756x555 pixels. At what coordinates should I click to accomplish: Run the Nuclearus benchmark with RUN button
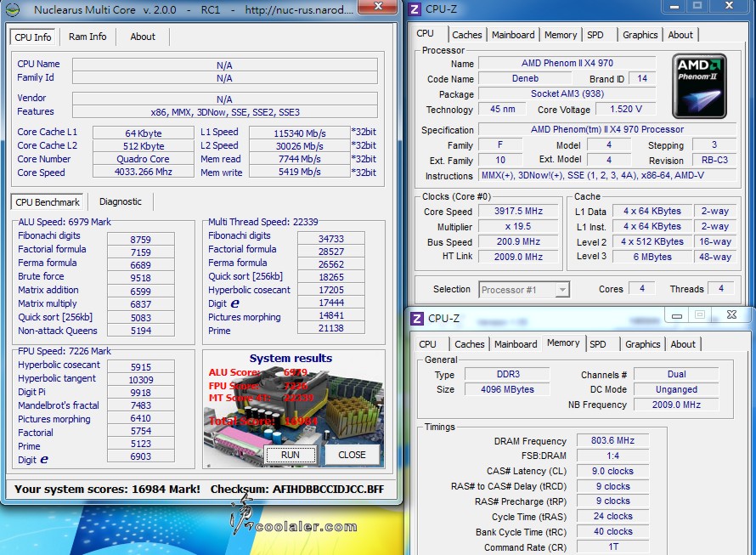click(291, 455)
